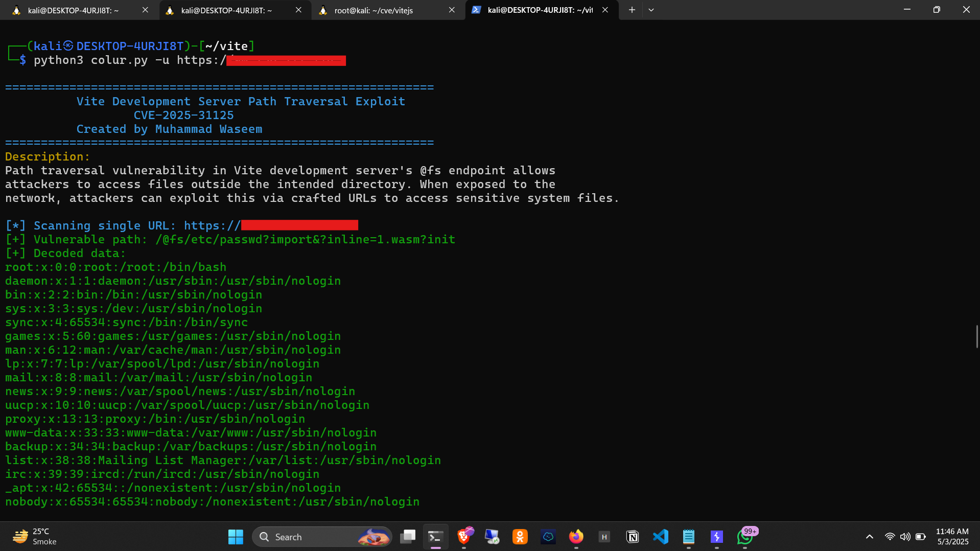Screen dimensions: 980x551
Task: Click the battery status tray icon
Action: tap(921, 537)
